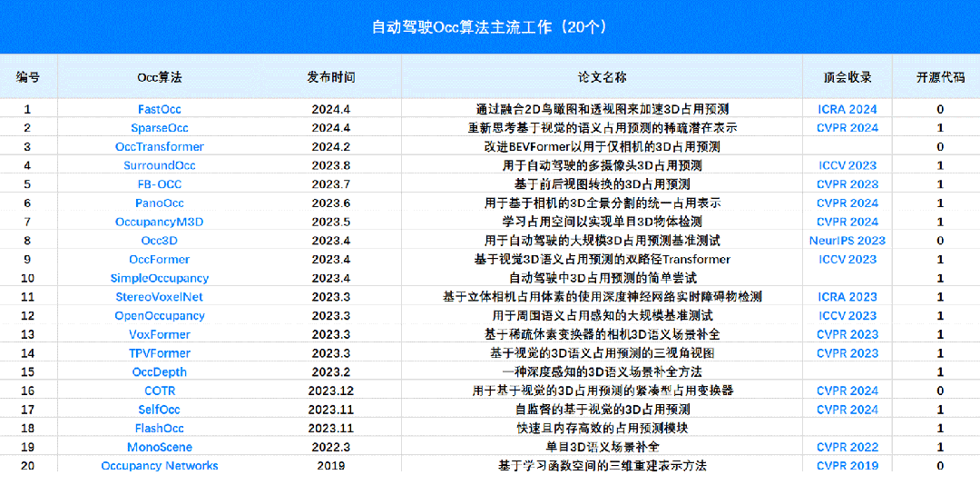This screenshot has width=980, height=485.
Task: Click CVPR 2023 venue in FB-OCC row
Action: coord(848,184)
